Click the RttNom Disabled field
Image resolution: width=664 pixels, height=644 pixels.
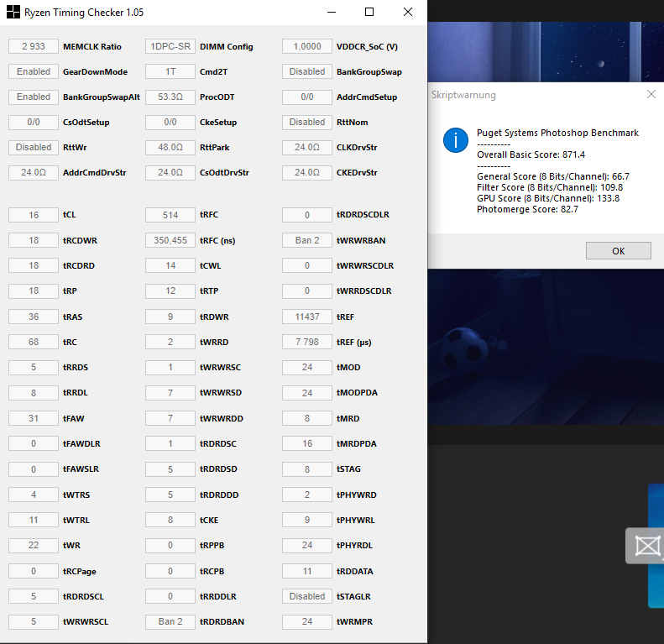click(x=307, y=122)
